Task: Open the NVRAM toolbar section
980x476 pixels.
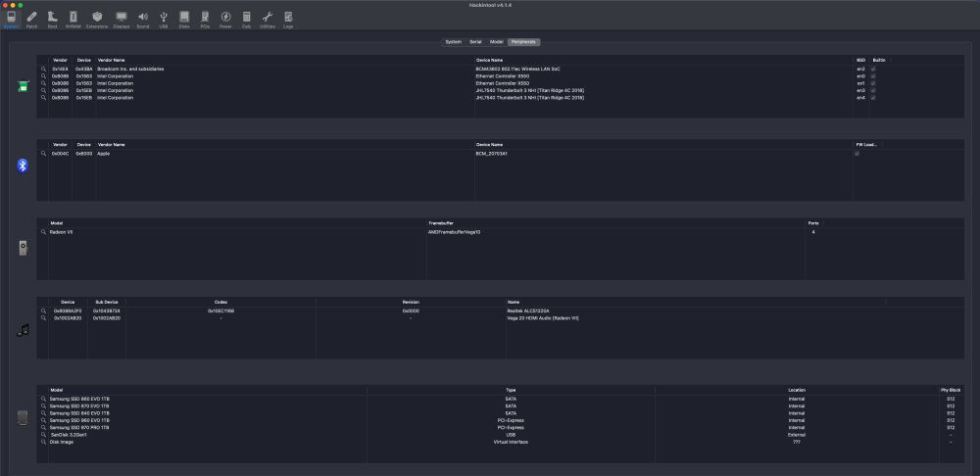Action: pos(73,20)
